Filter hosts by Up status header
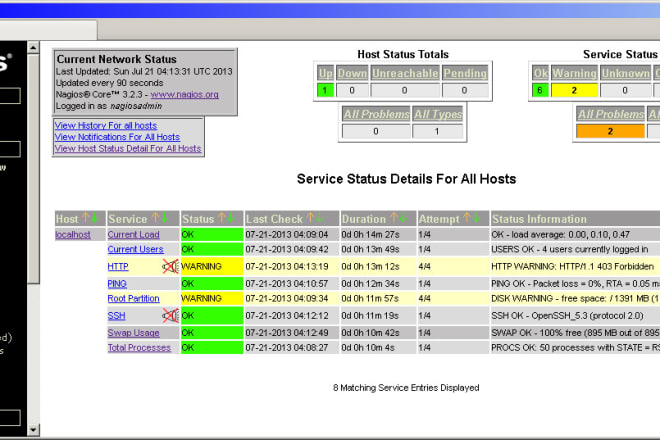Screen dimensions: 660x440 tap(325, 73)
